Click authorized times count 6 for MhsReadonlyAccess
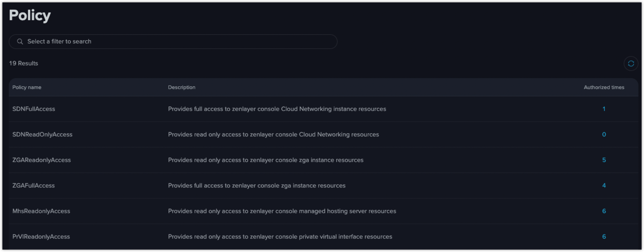Screen dimensions: 644x252 point(604,211)
